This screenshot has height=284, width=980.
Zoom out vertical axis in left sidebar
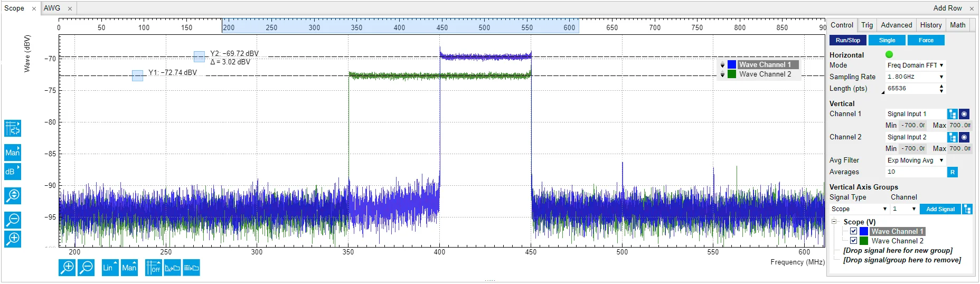(x=13, y=220)
